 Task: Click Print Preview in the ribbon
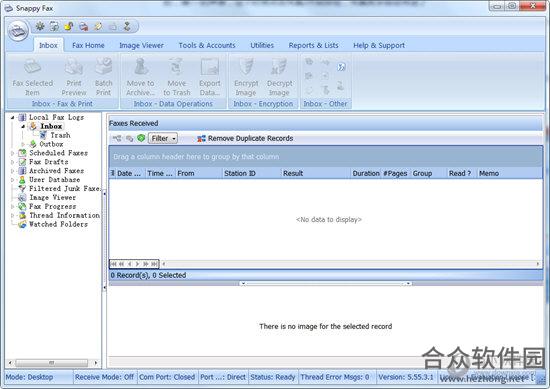tap(74, 77)
